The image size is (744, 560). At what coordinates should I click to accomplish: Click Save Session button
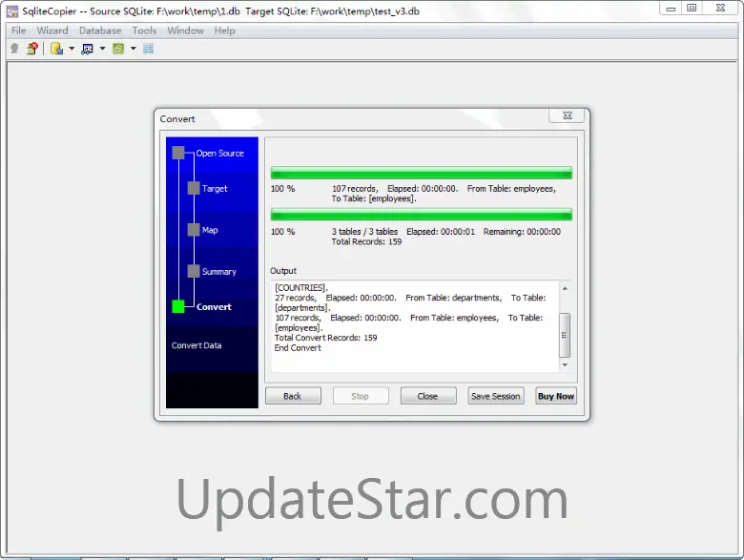496,396
